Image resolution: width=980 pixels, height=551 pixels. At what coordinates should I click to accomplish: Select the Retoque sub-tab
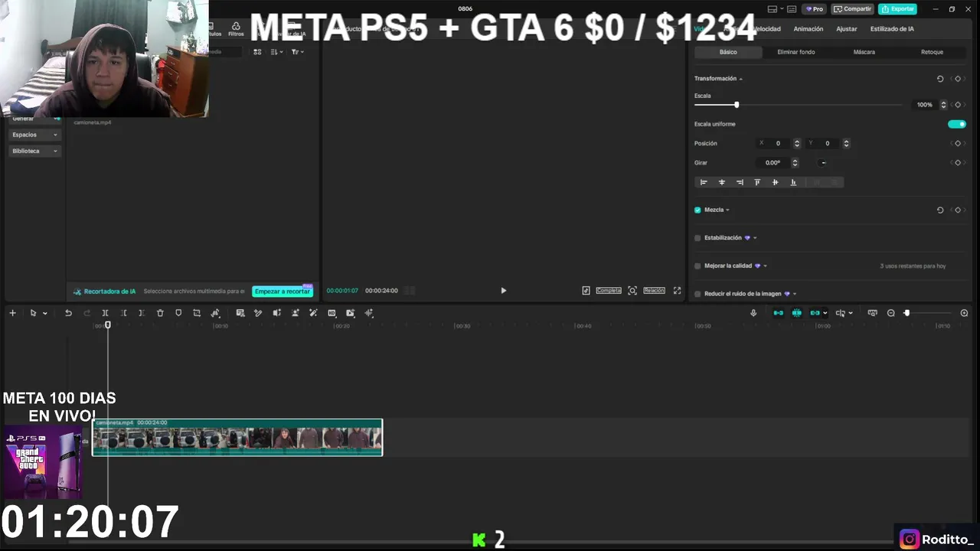(x=932, y=52)
